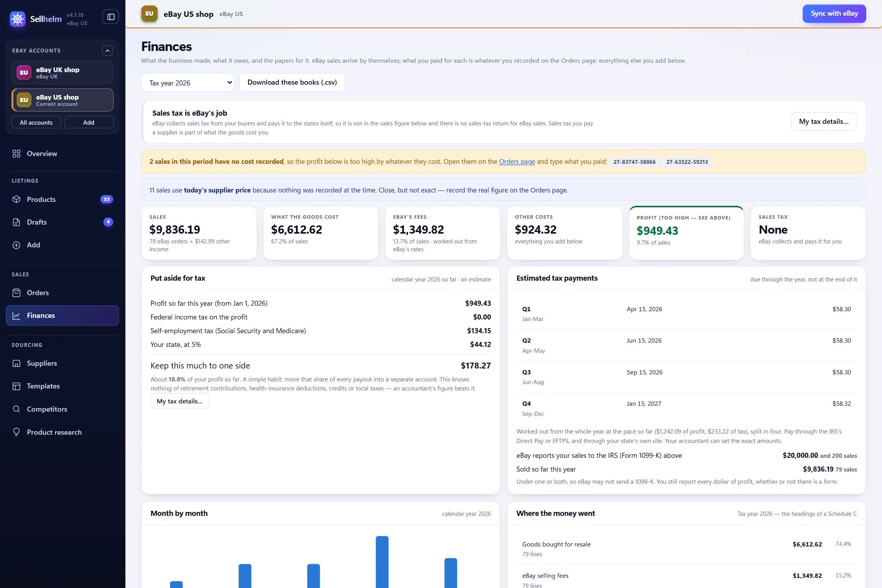
Task: Open order 27-63522-59213 chip
Action: click(x=687, y=162)
